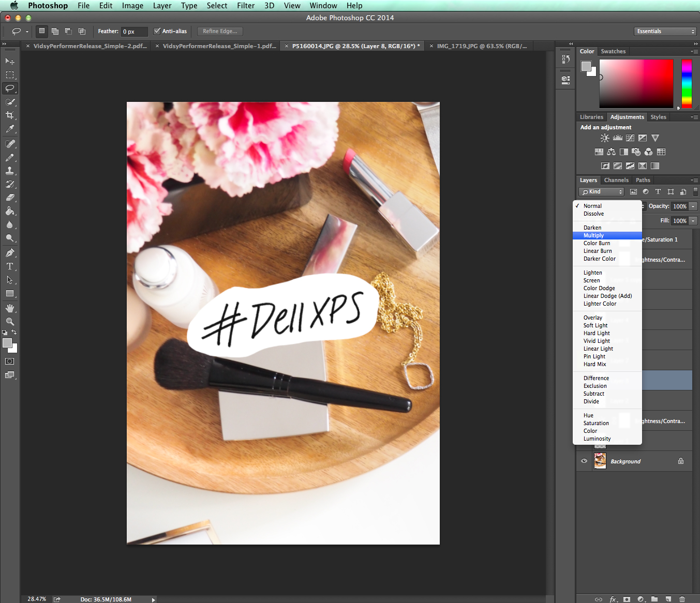Select the Blur tool
The height and width of the screenshot is (603, 700).
click(x=10, y=224)
